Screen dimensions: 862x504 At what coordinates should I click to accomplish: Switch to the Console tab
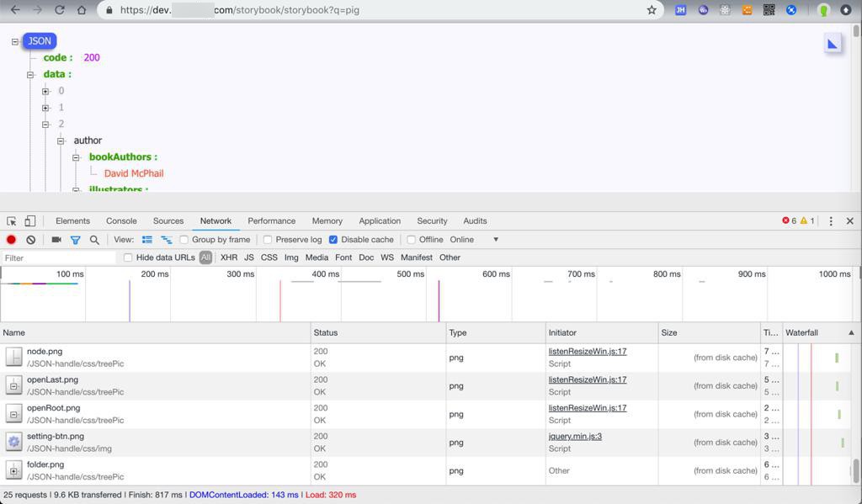121,221
